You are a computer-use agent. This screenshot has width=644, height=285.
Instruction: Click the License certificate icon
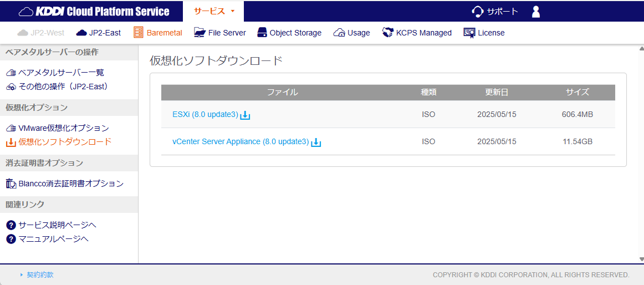point(469,33)
